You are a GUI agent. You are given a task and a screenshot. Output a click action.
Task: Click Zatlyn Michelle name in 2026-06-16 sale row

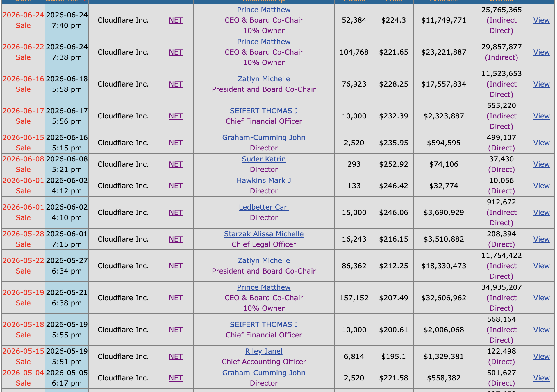coord(264,79)
